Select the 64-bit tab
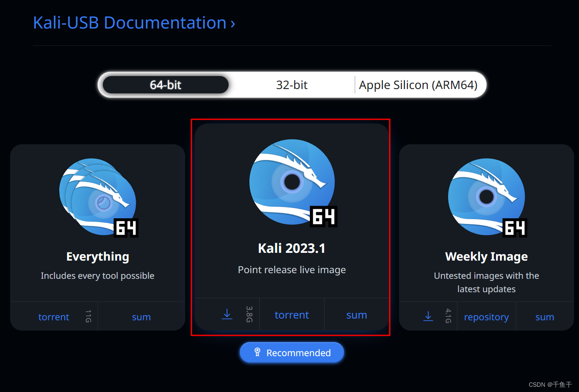 (165, 85)
